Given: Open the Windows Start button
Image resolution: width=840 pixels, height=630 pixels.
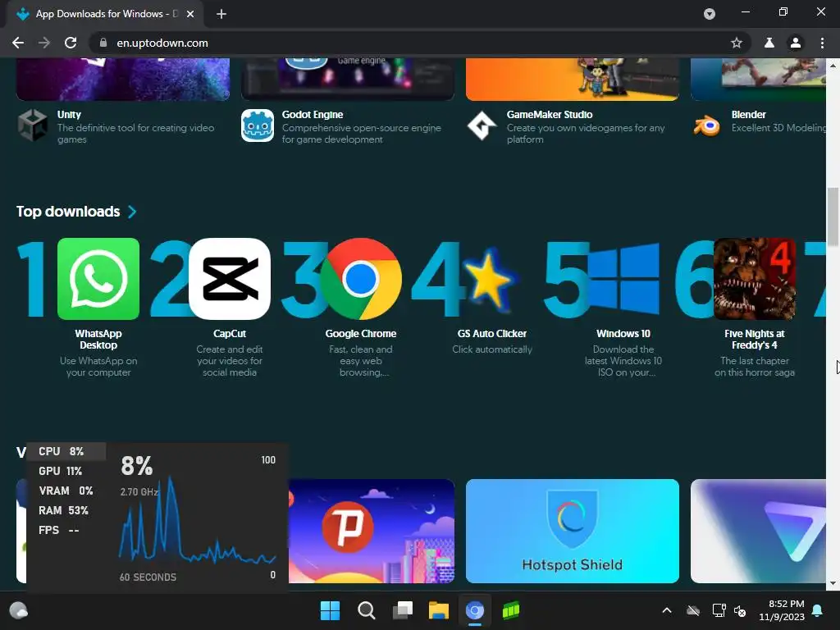Looking at the screenshot, I should point(330,610).
